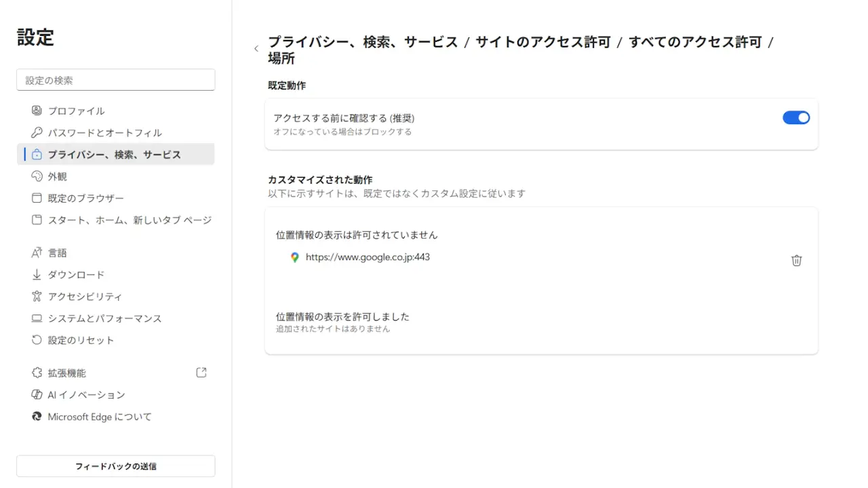Go to アクセシビリティ settings

point(85,296)
